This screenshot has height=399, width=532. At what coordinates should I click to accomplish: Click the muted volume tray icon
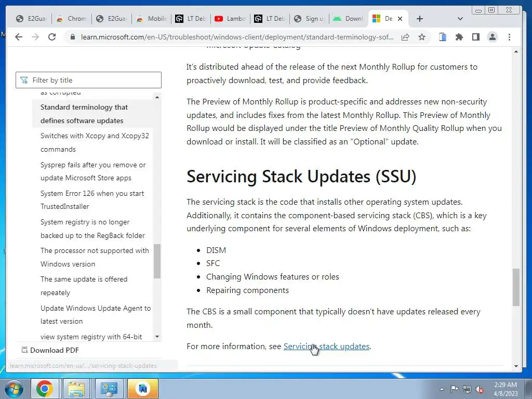pyautogui.click(x=480, y=389)
